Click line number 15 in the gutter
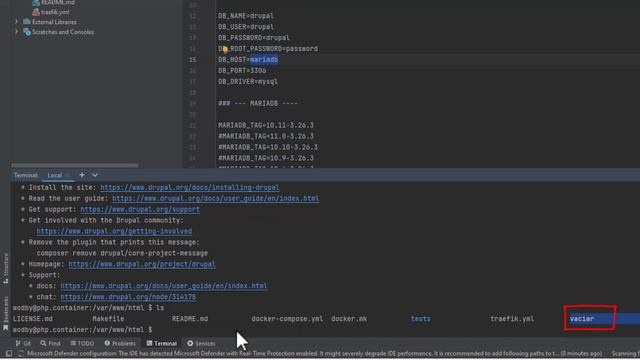This screenshot has width=640, height=360. point(192,60)
